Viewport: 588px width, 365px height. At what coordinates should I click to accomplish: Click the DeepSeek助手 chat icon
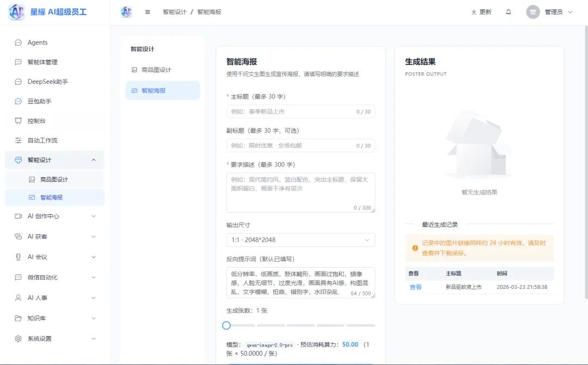pyautogui.click(x=17, y=81)
